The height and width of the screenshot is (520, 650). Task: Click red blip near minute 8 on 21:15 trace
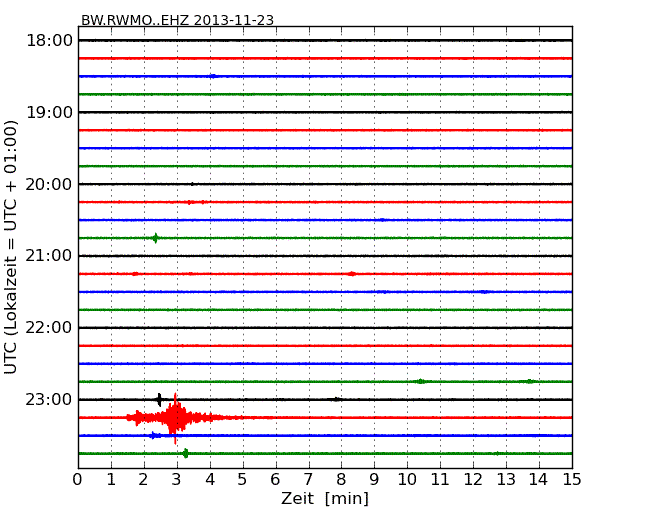[x=352, y=274]
